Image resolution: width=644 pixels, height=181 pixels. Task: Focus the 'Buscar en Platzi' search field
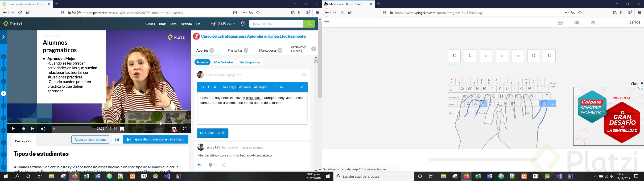point(276,24)
